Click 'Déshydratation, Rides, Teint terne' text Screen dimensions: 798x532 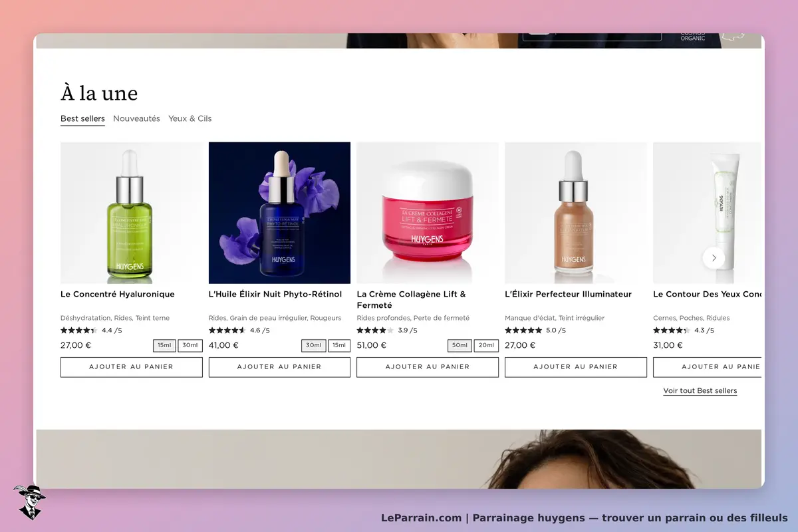115,318
